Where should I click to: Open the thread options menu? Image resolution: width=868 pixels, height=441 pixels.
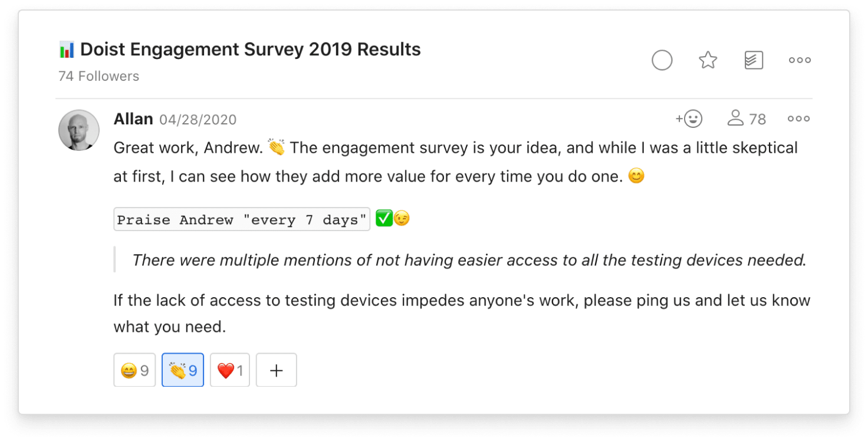point(799,60)
